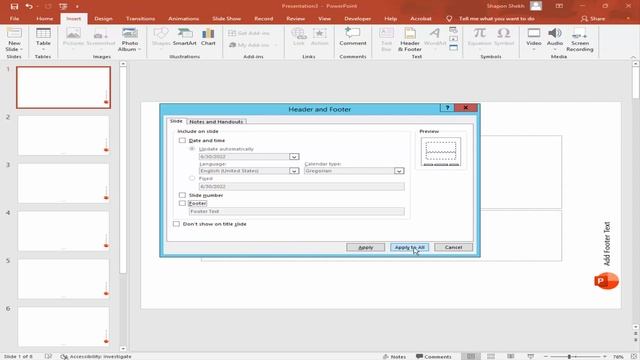
Task: Open the Slide Show tab
Action: pos(227,19)
